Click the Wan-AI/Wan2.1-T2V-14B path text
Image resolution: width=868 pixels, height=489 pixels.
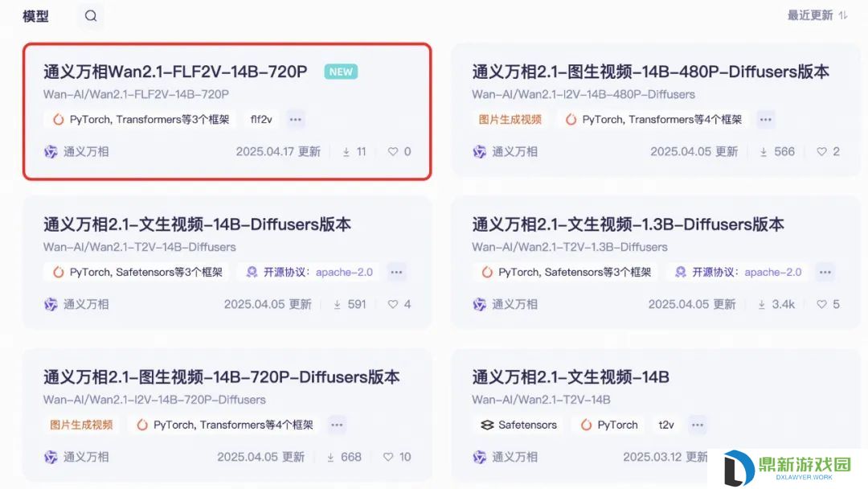point(541,400)
